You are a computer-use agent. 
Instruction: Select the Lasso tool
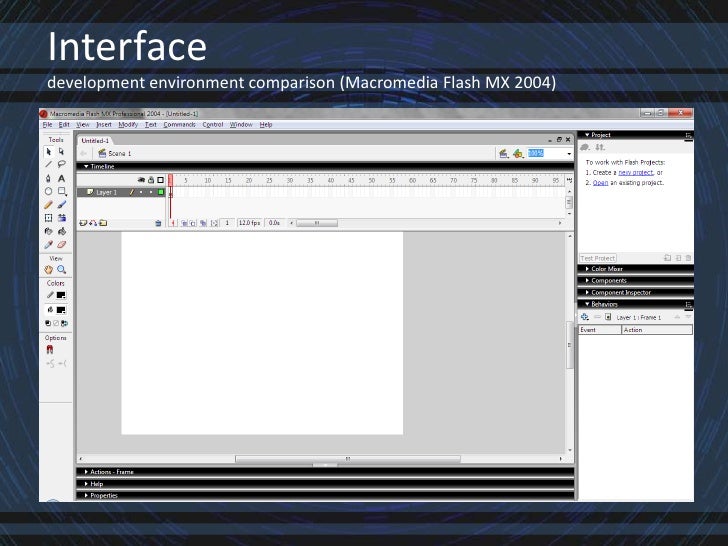click(62, 164)
